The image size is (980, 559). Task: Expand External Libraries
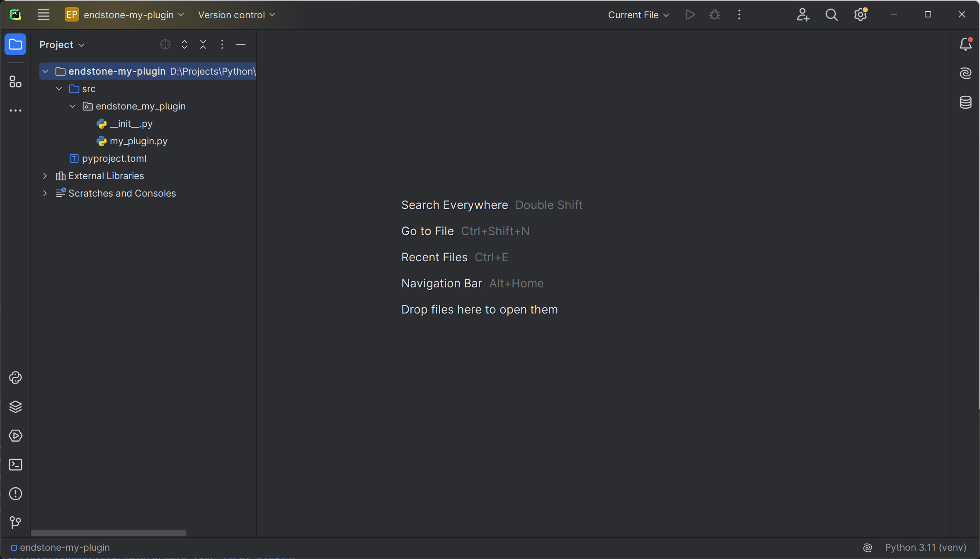pos(45,176)
